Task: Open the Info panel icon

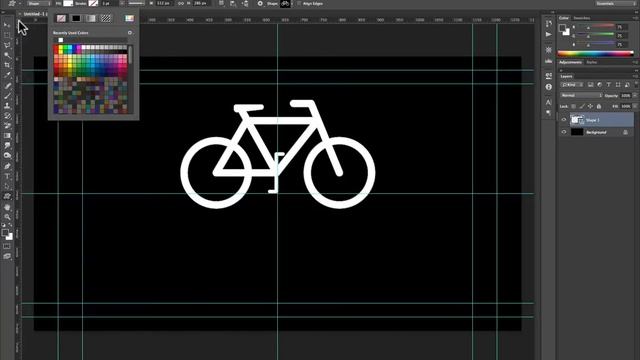Action: (549, 87)
